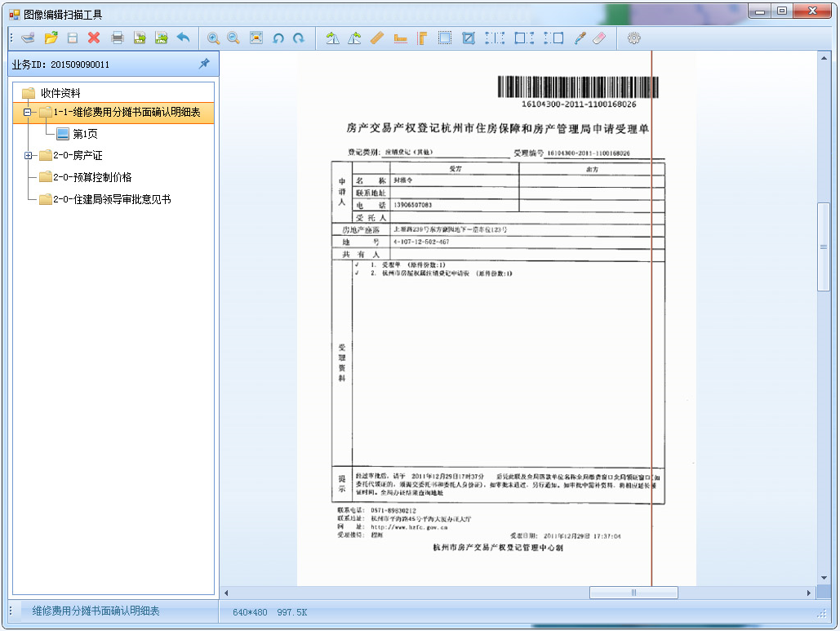Rotate the image counterclockwise
The width and height of the screenshot is (840, 631).
pos(278,38)
